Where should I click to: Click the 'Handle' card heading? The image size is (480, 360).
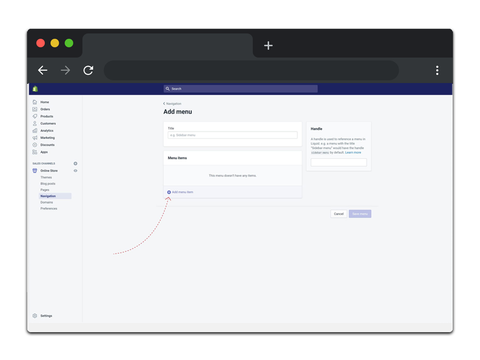coord(316,129)
